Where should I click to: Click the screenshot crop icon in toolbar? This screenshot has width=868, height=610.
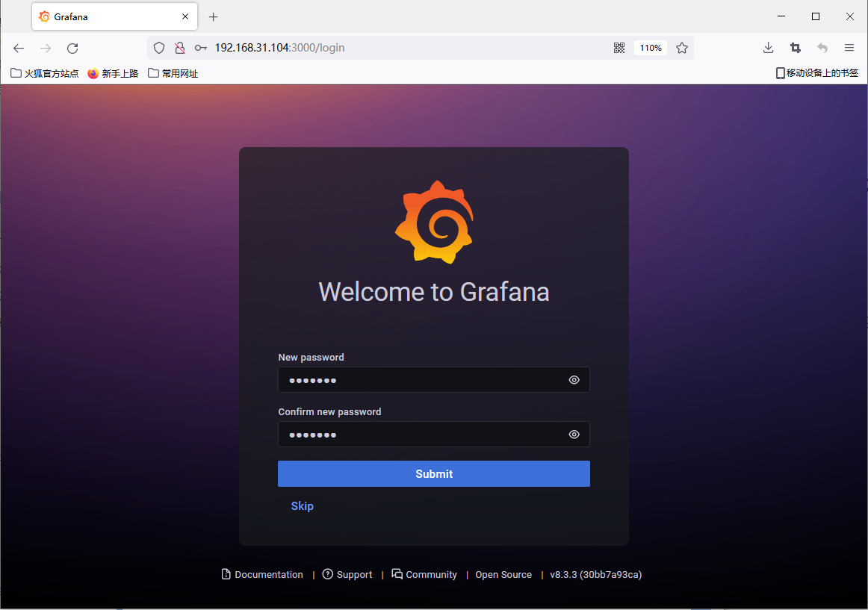tap(796, 48)
